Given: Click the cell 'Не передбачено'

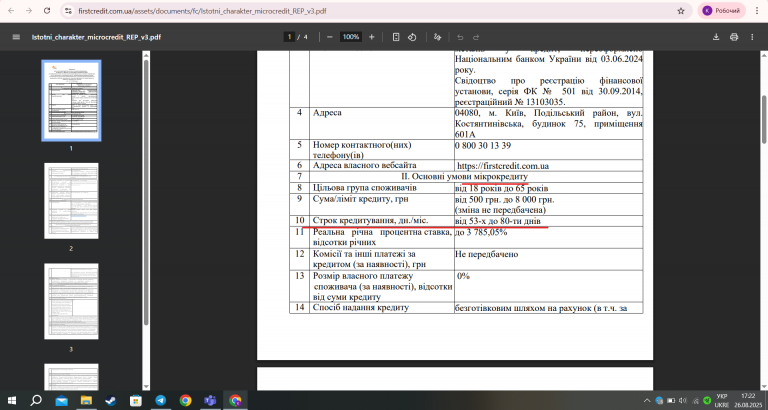Looking at the screenshot, I should (486, 254).
